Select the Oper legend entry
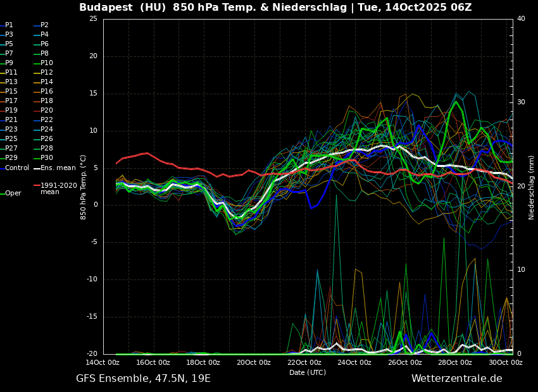 tap(13, 193)
